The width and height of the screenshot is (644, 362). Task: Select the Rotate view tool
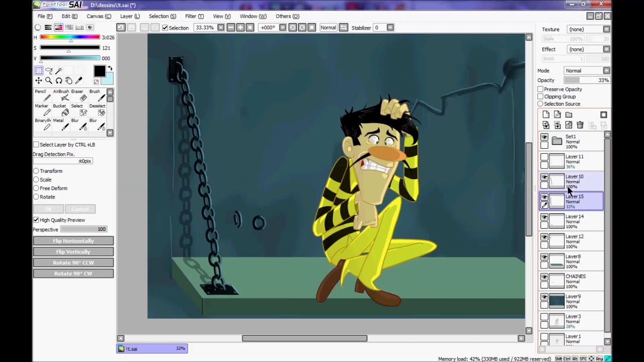tap(59, 80)
